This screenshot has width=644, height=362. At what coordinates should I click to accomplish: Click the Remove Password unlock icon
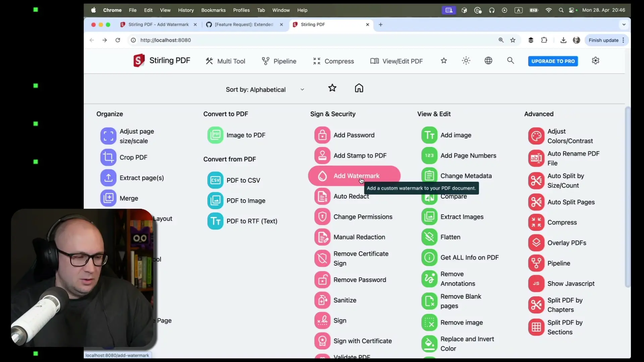[322, 280]
